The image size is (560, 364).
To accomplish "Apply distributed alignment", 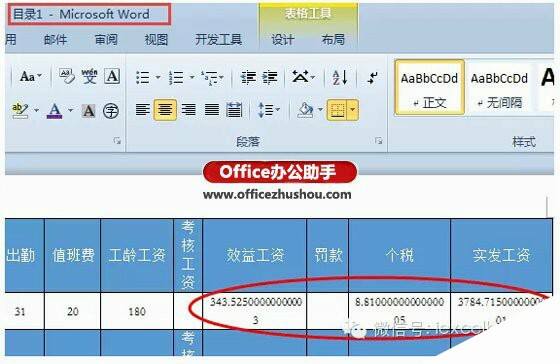I will click(234, 110).
